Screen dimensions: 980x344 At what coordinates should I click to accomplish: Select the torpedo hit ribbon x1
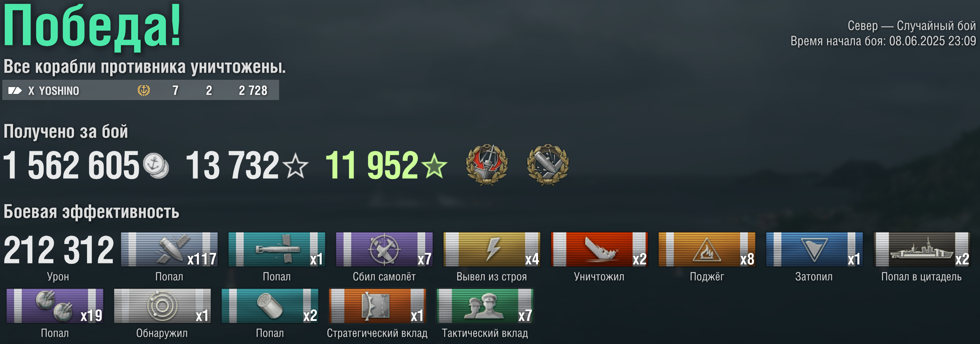click(277, 249)
